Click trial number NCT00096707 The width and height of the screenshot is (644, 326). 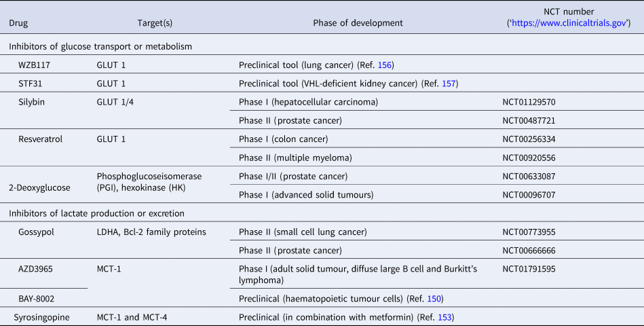pos(529,195)
